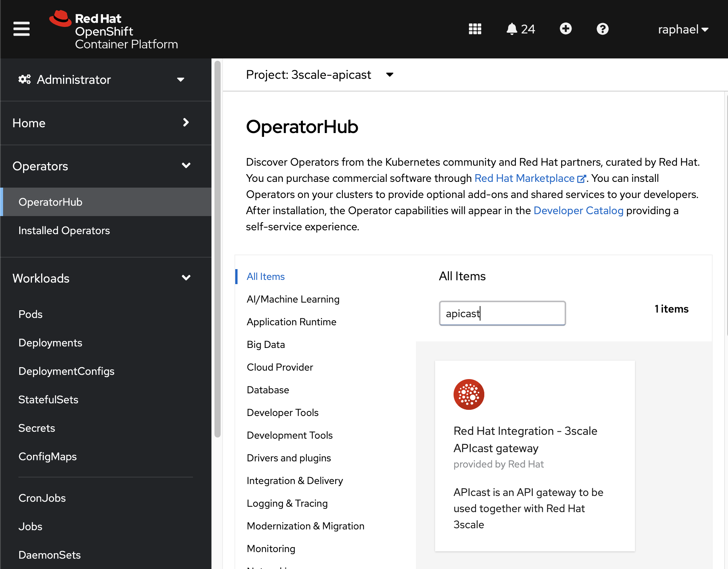Open the help question mark menu
Image resolution: width=728 pixels, height=569 pixels.
[x=602, y=29]
